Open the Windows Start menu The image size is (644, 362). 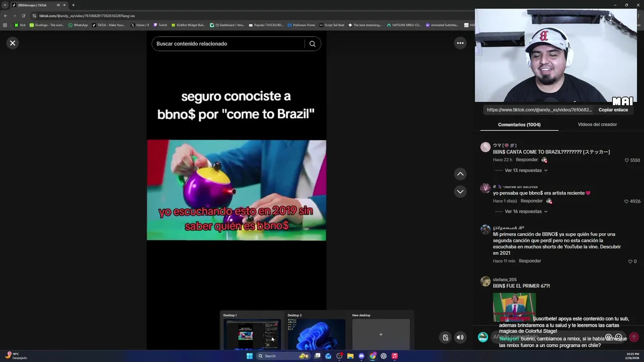click(x=250, y=356)
